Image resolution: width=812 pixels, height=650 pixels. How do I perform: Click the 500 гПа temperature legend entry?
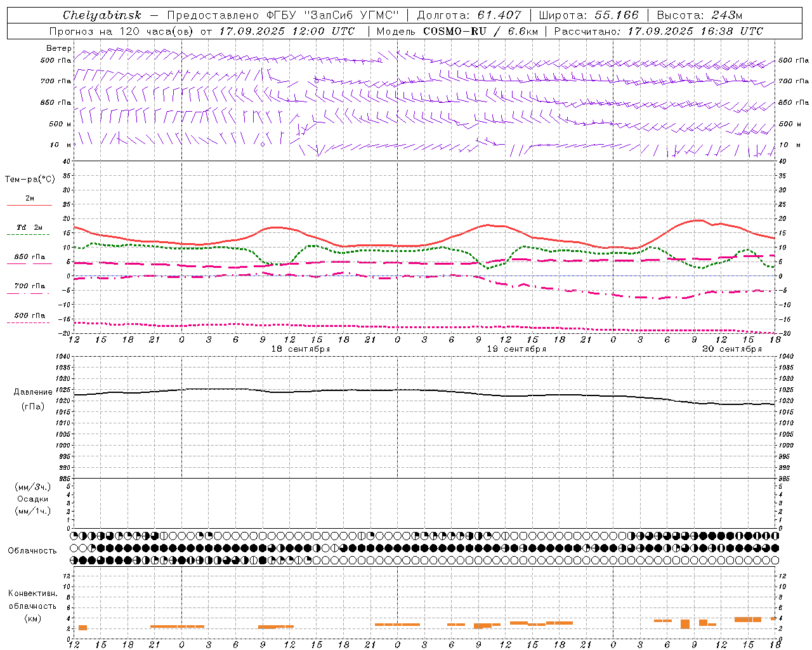(30, 315)
